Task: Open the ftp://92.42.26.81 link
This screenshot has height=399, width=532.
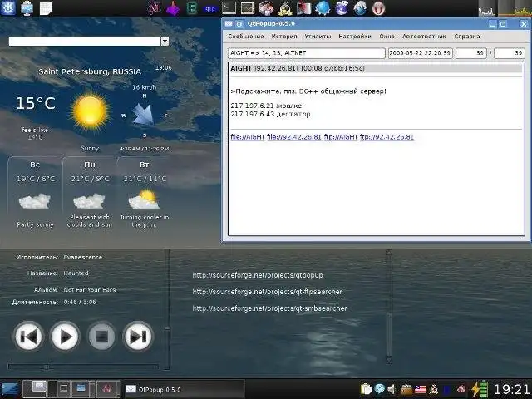Action: coord(387,136)
